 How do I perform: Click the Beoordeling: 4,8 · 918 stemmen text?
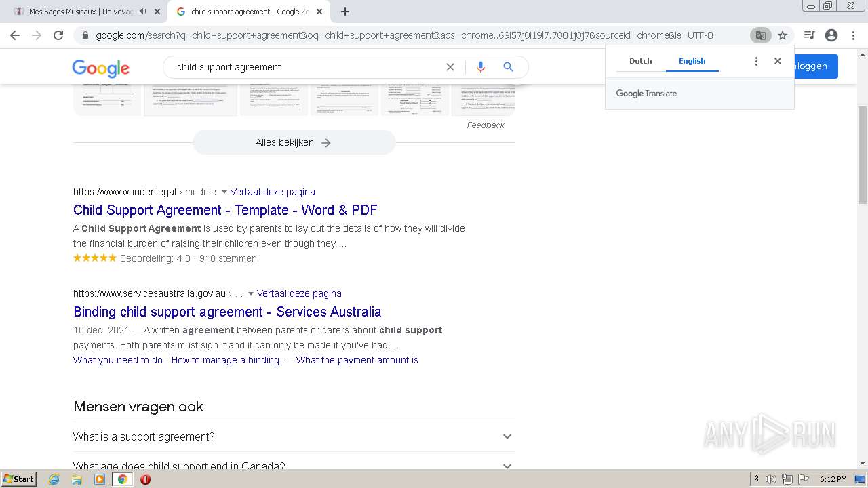(189, 258)
